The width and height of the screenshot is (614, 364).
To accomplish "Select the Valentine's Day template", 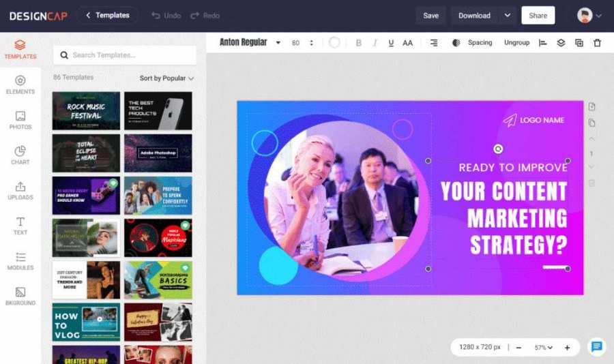I will pyautogui.click(x=158, y=322).
